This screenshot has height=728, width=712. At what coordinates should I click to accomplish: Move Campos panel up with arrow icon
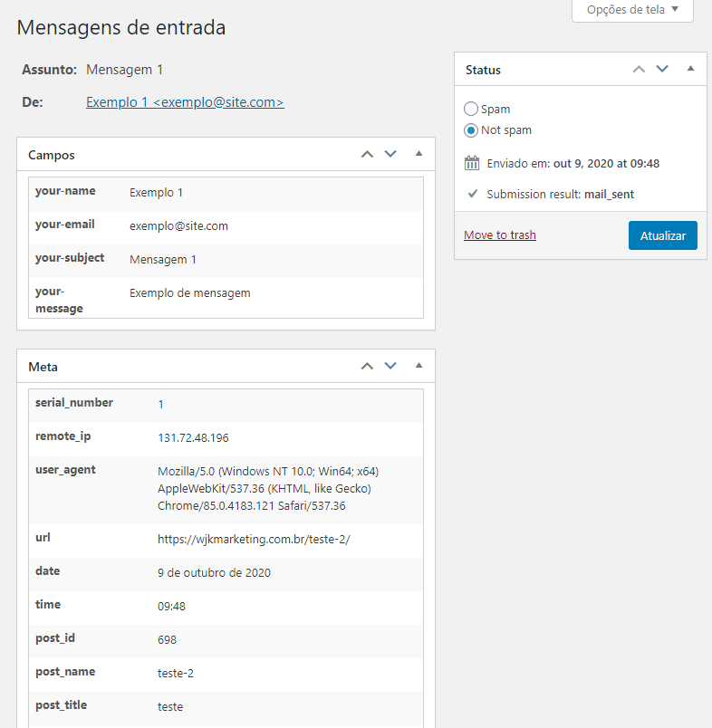click(367, 154)
